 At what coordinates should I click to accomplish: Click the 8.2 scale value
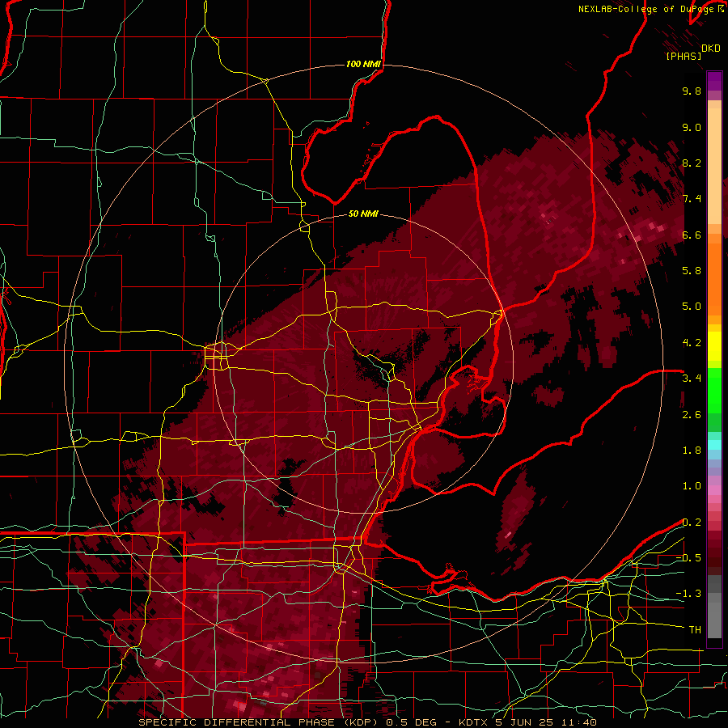coord(692,163)
